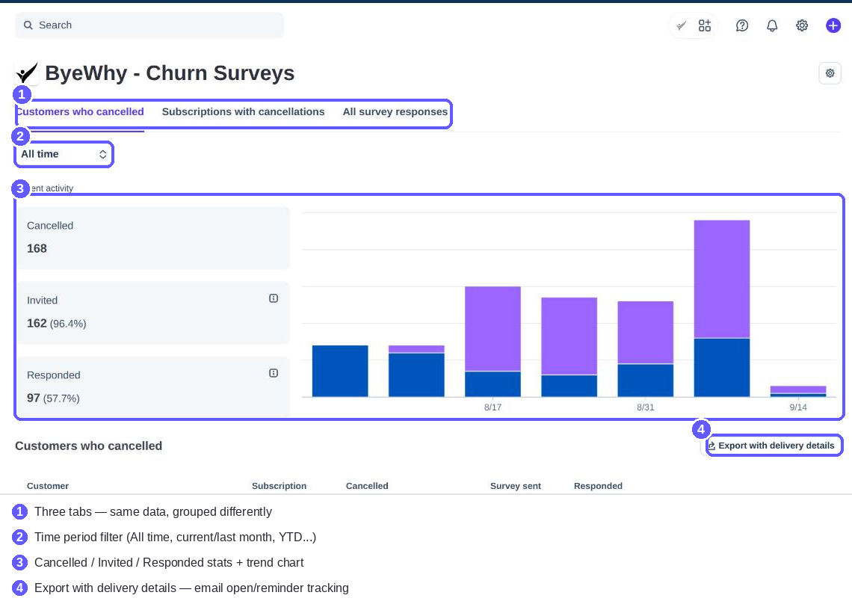Open the settings gear in top bar
This screenshot has width=852, height=616.
[802, 25]
